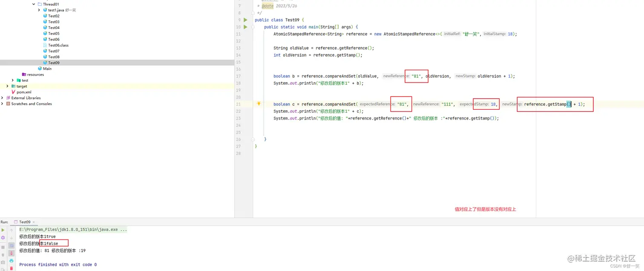Screen dimensions: 644x271
Task: Open Test05 class in project tree
Action: pos(54,34)
